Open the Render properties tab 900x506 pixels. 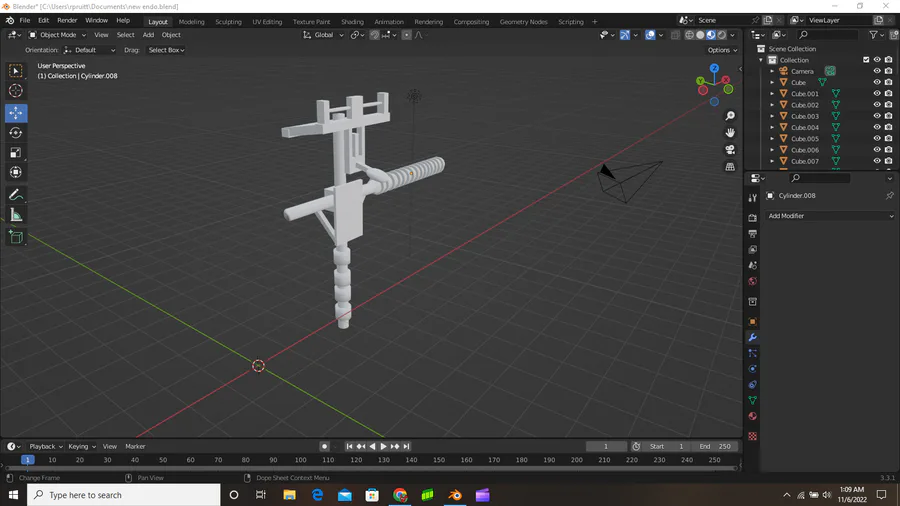click(752, 218)
